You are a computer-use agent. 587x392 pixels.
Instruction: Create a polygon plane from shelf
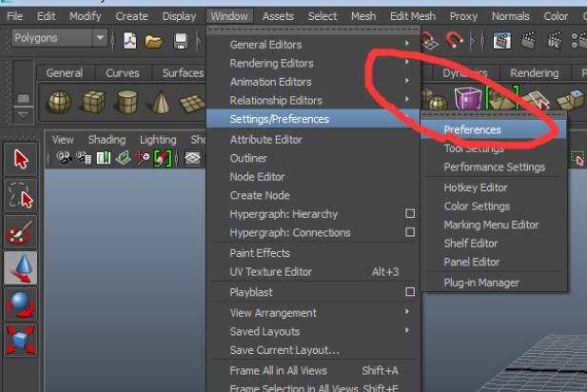tap(192, 103)
